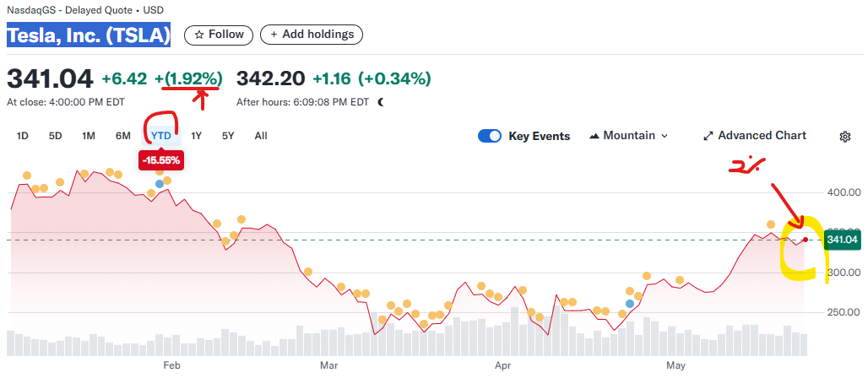Viewport: 868px width, 378px height.
Task: Click the blue event marker before Feb
Action: tap(160, 184)
